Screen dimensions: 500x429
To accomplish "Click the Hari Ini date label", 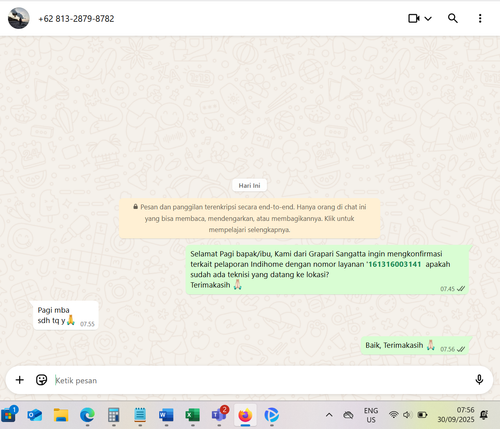I will 249,186.
